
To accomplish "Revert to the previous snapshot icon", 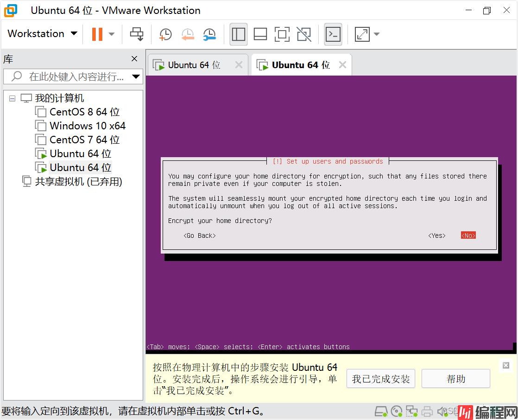I will point(188,34).
